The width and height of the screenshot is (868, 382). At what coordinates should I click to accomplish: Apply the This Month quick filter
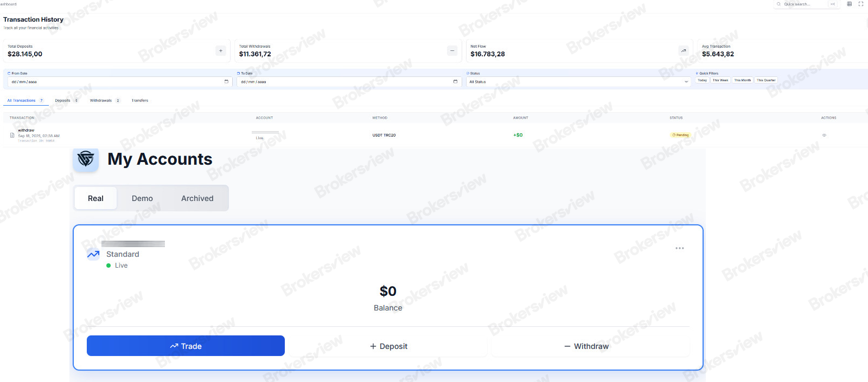pyautogui.click(x=743, y=80)
